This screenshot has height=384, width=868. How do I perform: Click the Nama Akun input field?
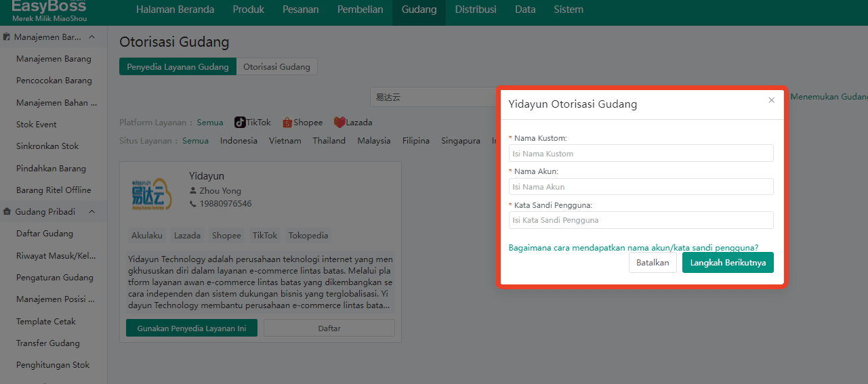641,186
